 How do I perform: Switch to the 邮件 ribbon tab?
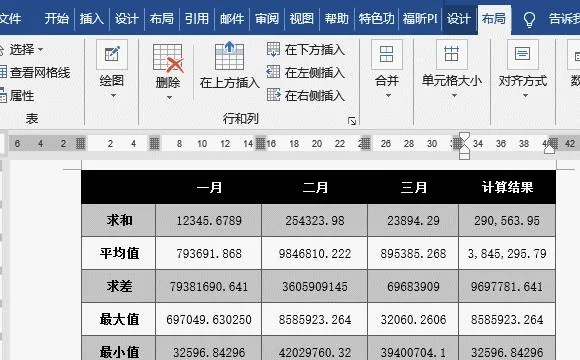pyautogui.click(x=232, y=18)
